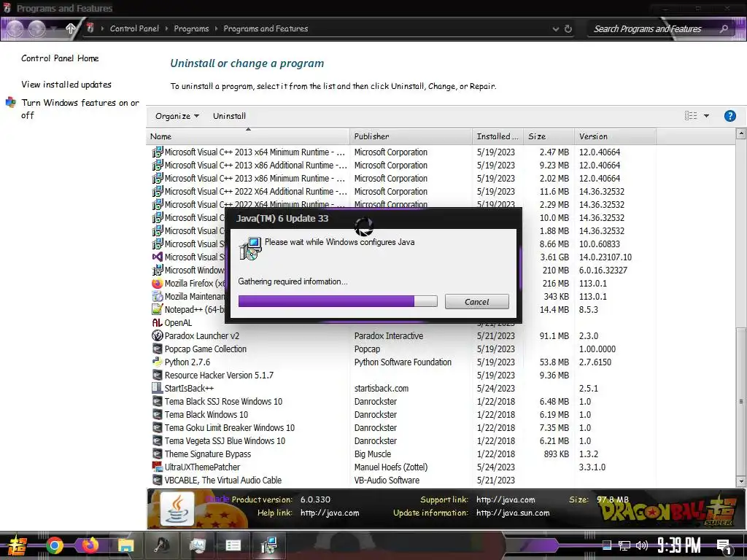This screenshot has height=560, width=747.
Task: Click the vertical scrollbar thumb
Action: click(741, 402)
